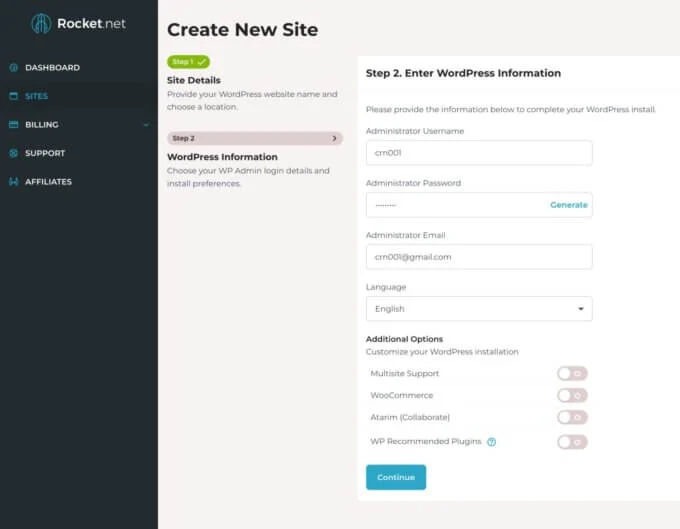Click the Additional Options heading
Screen dimensions: 680x529
(404, 339)
